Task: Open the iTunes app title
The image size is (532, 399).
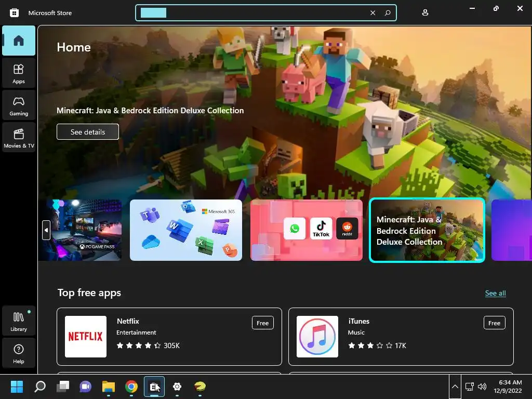Action: point(358,321)
